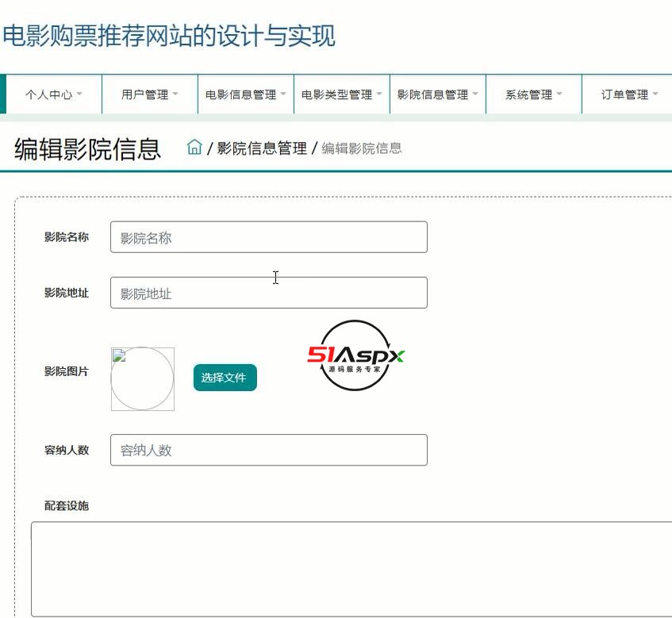Image resolution: width=672 pixels, height=618 pixels.
Task: Click the 选择文件 upload button
Action: pyautogui.click(x=225, y=378)
